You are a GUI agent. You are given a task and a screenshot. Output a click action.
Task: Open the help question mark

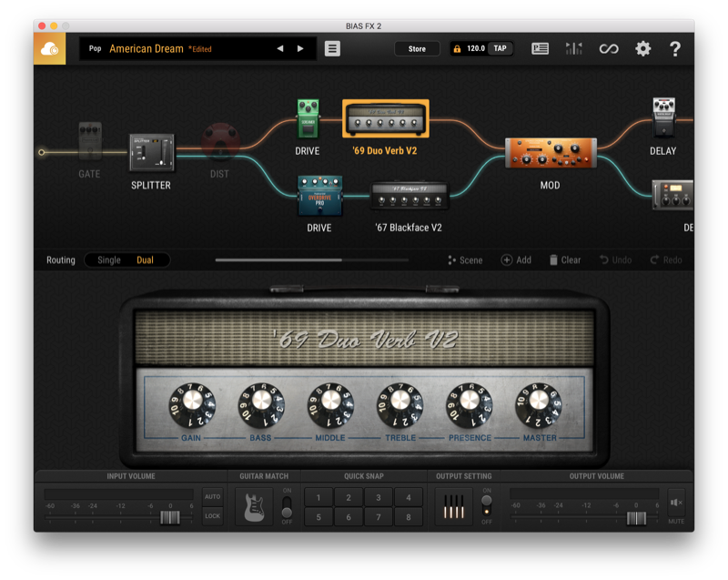coord(675,48)
